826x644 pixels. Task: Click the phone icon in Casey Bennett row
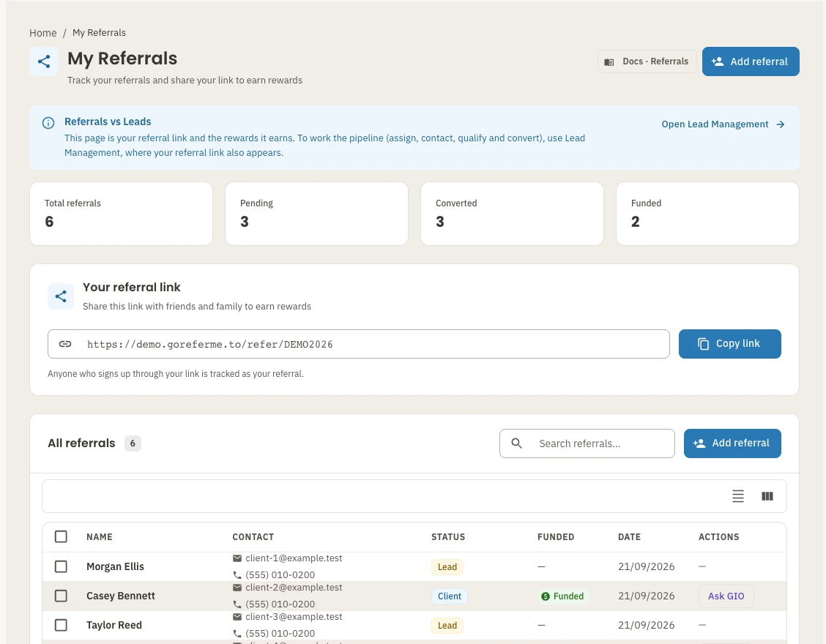pyautogui.click(x=237, y=604)
